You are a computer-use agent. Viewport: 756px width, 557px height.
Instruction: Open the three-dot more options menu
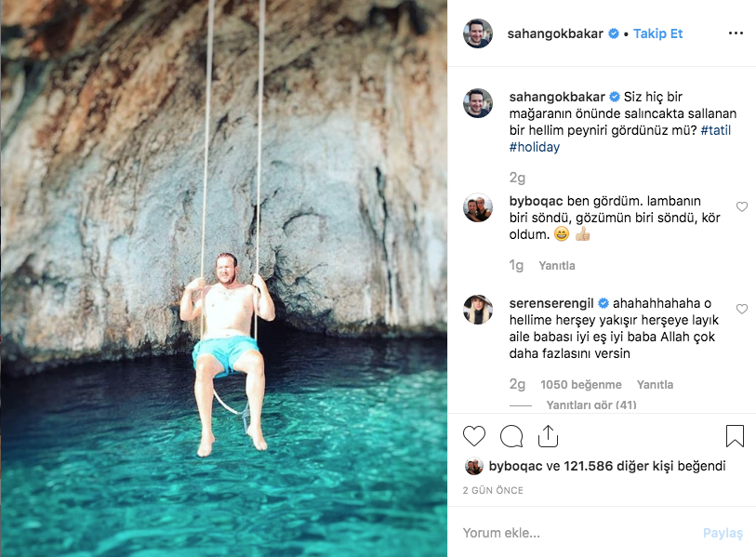[x=736, y=33]
